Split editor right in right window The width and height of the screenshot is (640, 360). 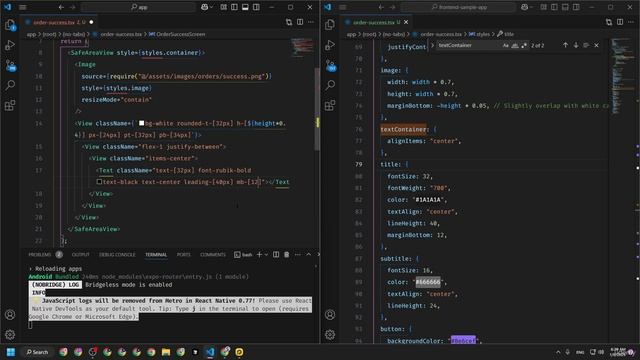(620, 22)
